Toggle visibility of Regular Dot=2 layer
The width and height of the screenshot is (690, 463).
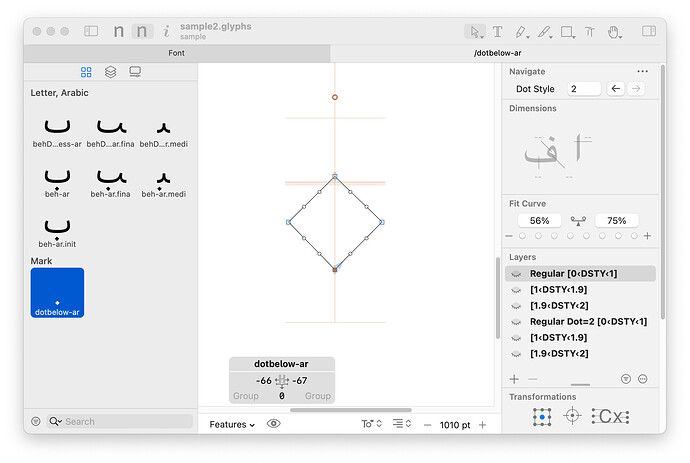516,322
